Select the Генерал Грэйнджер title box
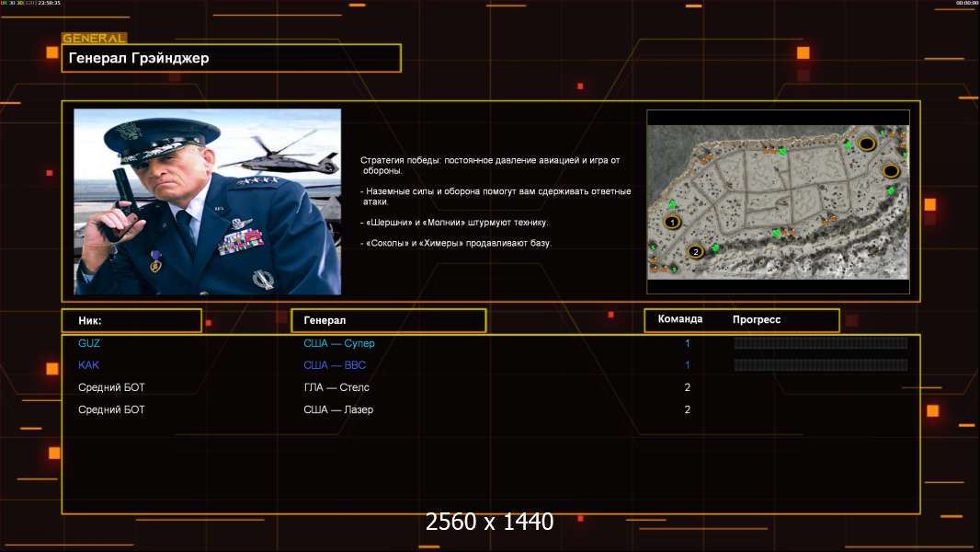The width and height of the screenshot is (980, 552). point(232,59)
